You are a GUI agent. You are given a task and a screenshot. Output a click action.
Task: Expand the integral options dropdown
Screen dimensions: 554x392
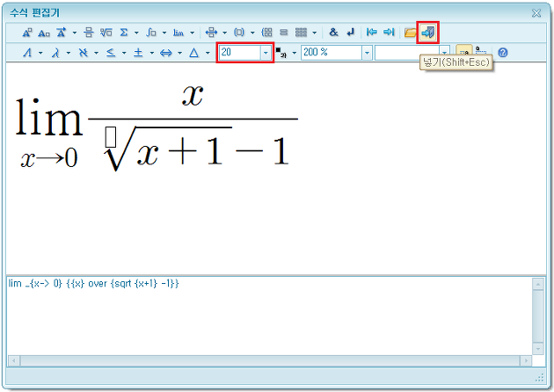pyautogui.click(x=164, y=33)
